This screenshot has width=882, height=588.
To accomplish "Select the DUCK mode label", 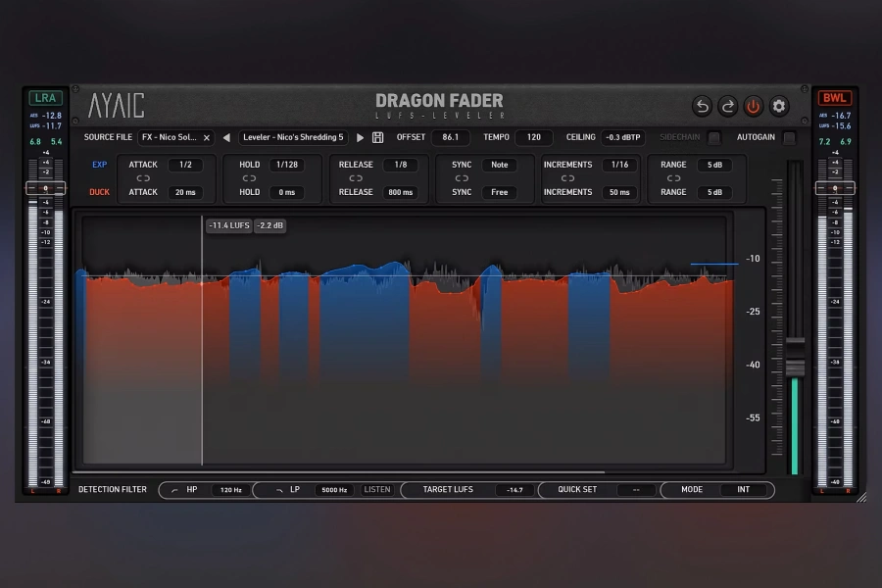I will (100, 192).
